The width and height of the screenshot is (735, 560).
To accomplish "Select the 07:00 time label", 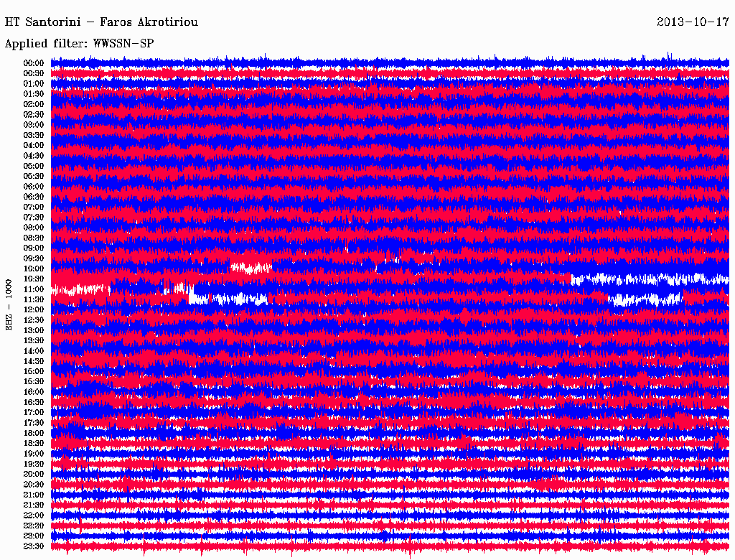I will [x=34, y=207].
